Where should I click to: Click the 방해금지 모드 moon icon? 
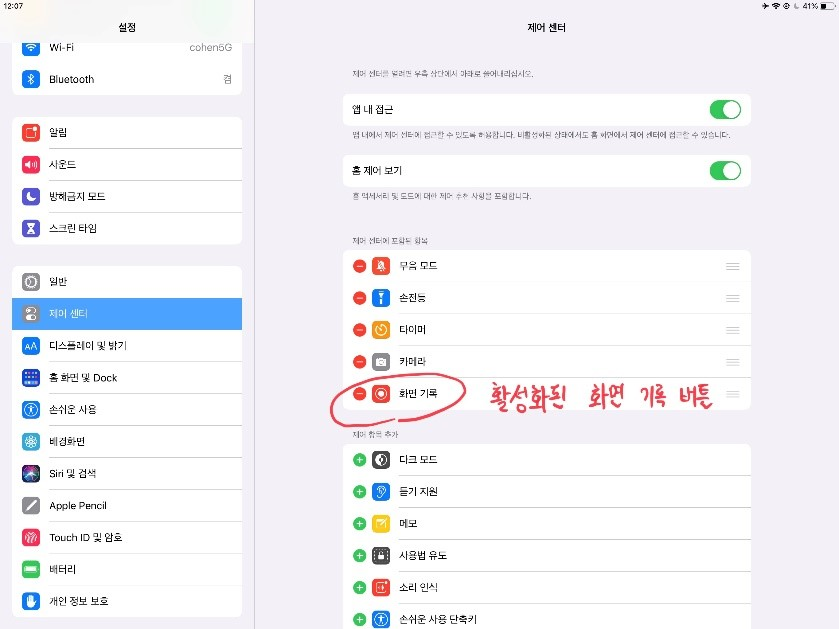coord(31,196)
